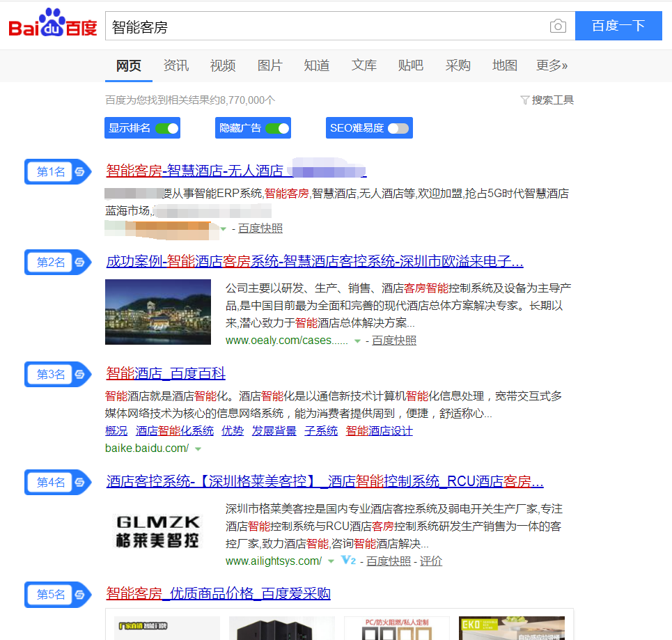Open the 优势 sublink
The image size is (672, 640).
[233, 431]
